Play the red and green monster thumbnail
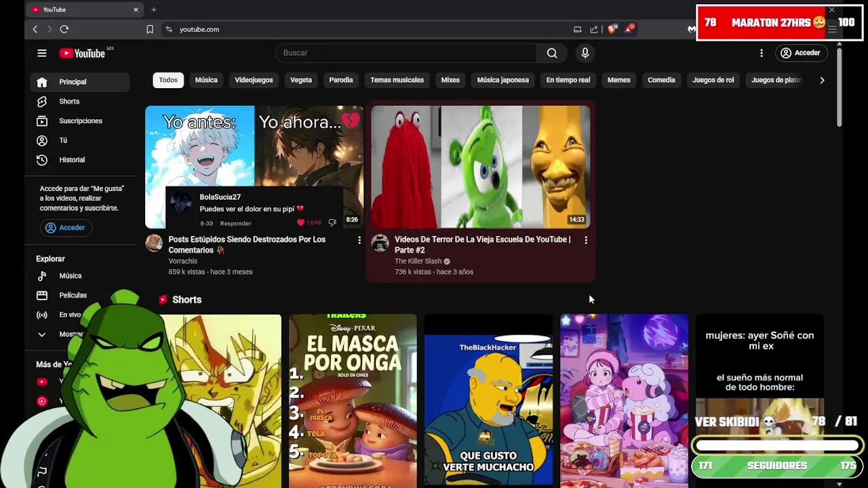 click(x=481, y=167)
